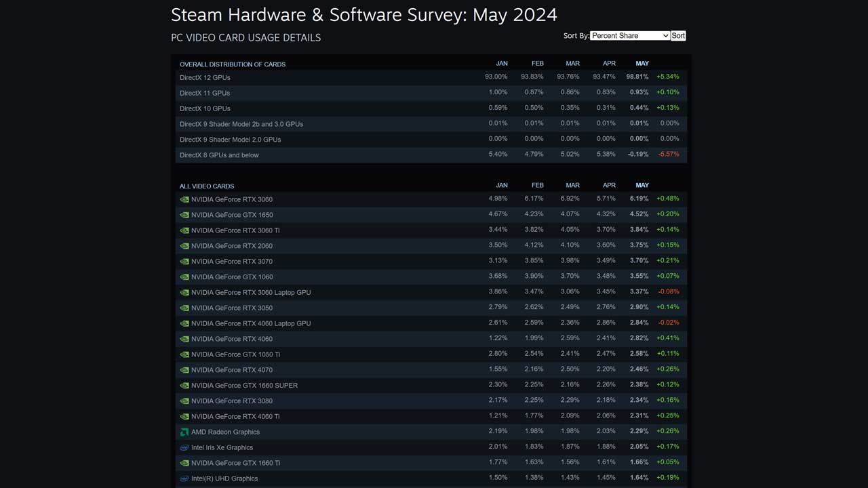Image resolution: width=868 pixels, height=488 pixels.
Task: Click the NVIDIA GeForce GTX 1060 name
Action: point(232,277)
